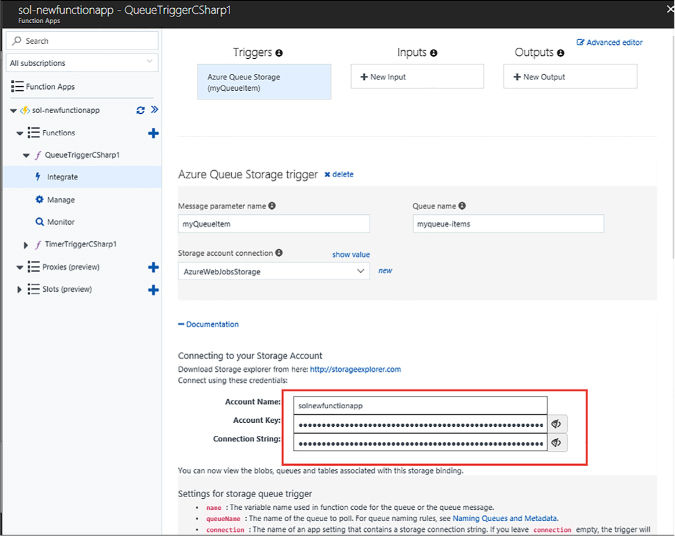This screenshot has width=675, height=536.
Task: Open Manage under QueueTriggerCSharp1
Action: tap(61, 200)
